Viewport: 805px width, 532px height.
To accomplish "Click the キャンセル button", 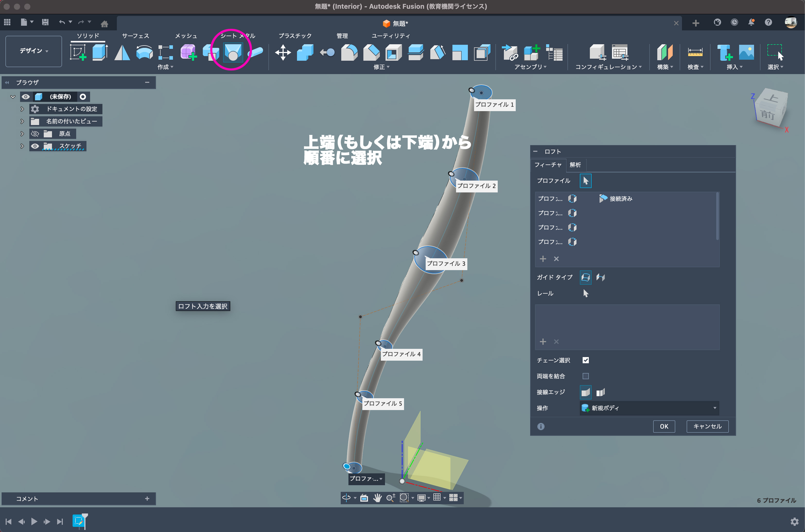I will (x=707, y=426).
